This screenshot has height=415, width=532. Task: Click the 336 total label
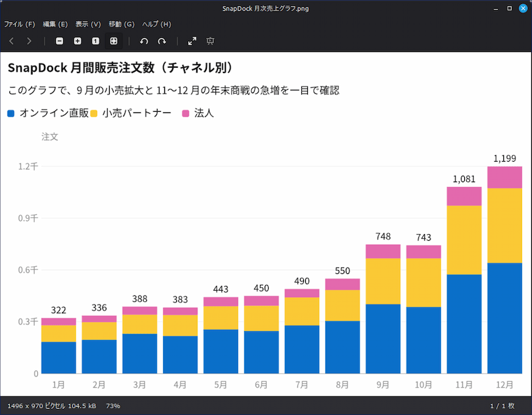pyautogui.click(x=99, y=308)
